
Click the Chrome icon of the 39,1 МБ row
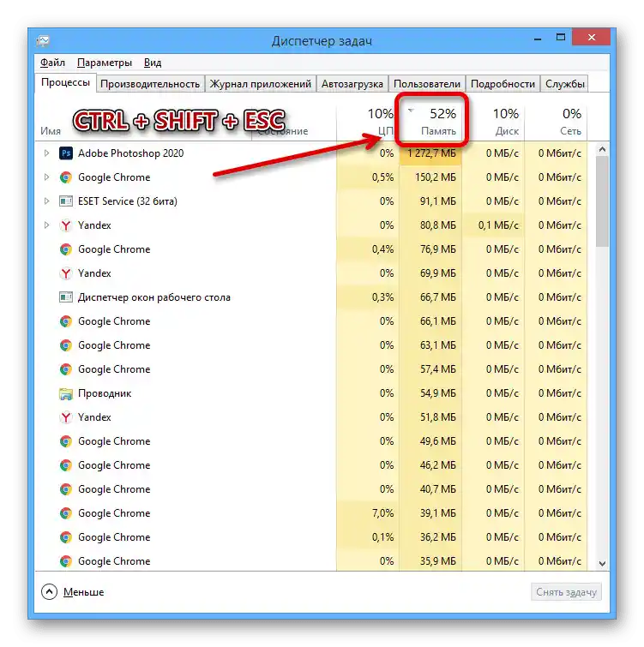(x=66, y=513)
